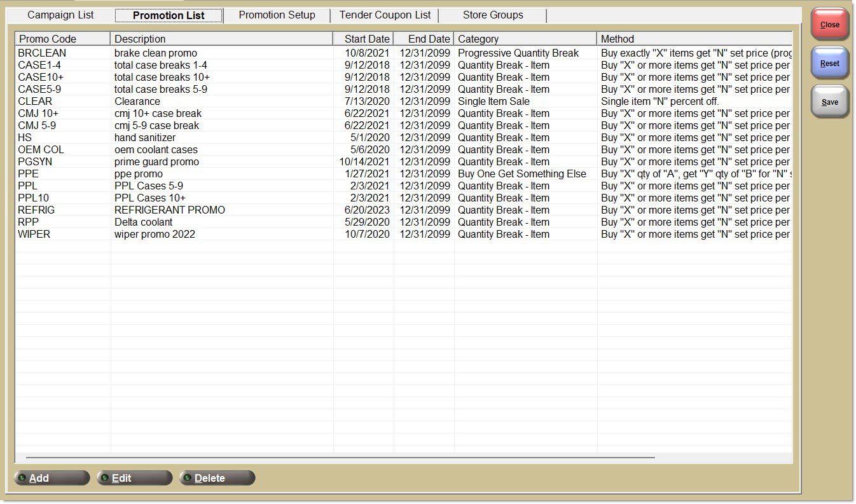This screenshot has width=856, height=504.
Task: Open the Store Groups tab
Action: click(493, 15)
